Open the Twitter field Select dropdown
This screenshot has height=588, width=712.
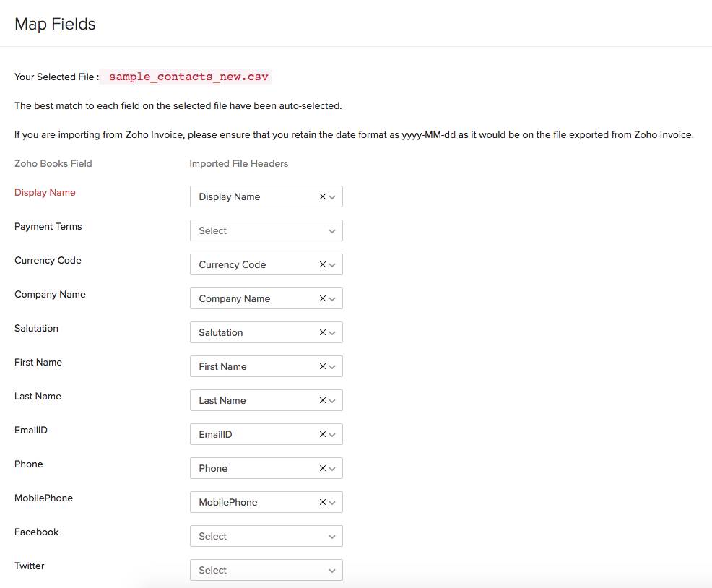(266, 570)
